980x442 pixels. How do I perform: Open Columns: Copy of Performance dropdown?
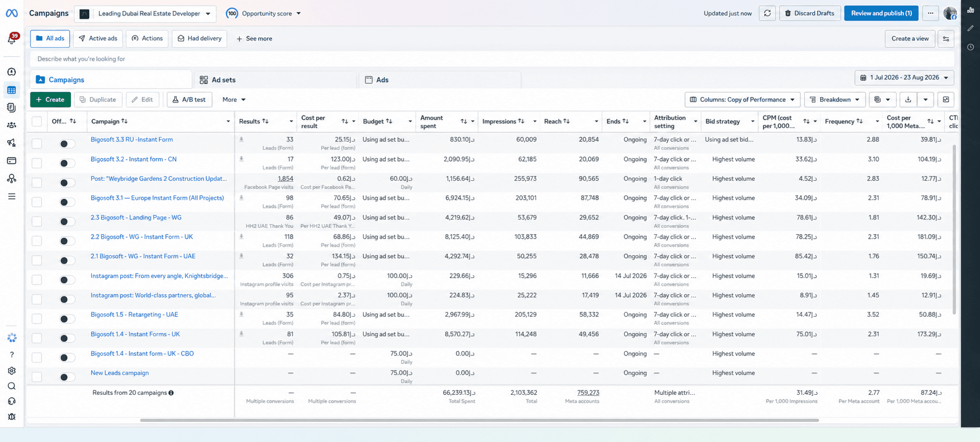click(742, 100)
